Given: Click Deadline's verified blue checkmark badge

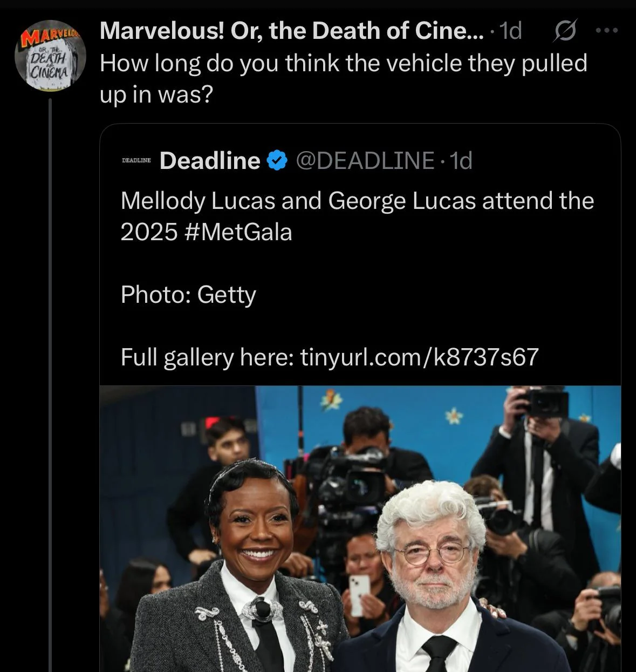Looking at the screenshot, I should (276, 160).
